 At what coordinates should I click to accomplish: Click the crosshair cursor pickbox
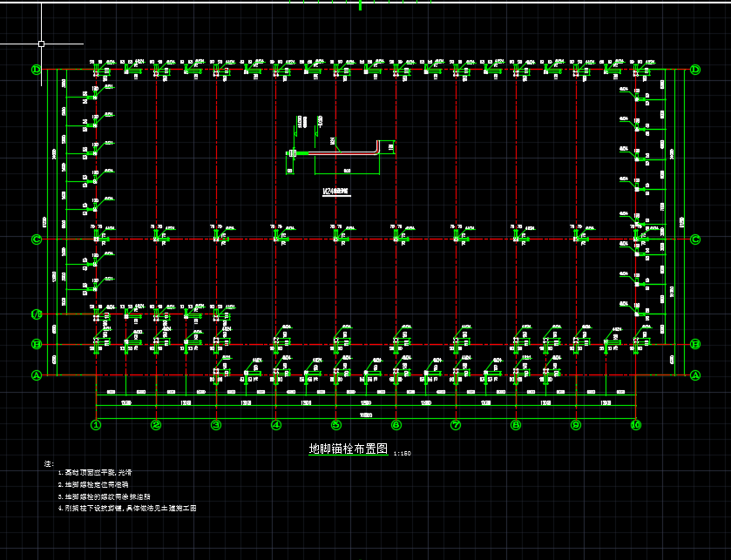(41, 43)
